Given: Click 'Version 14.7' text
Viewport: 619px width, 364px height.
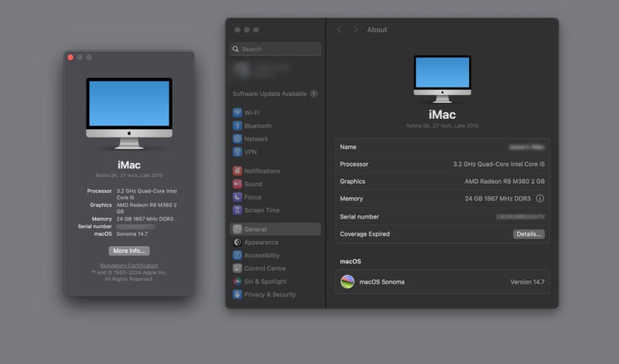Looking at the screenshot, I should coord(528,282).
